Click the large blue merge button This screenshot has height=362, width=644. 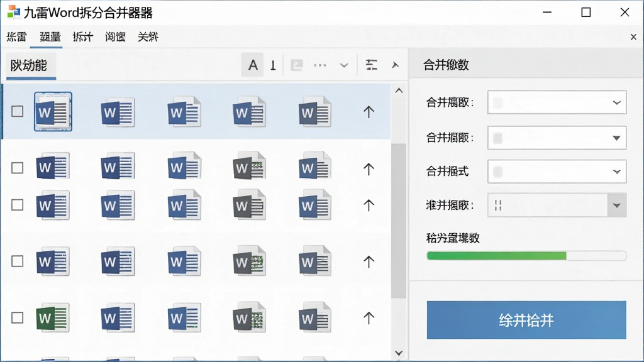tap(526, 320)
